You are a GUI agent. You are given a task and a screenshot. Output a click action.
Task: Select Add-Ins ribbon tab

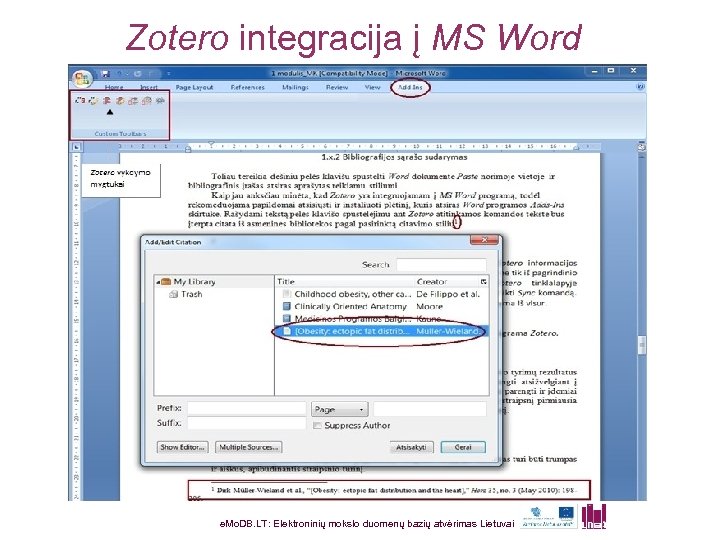click(410, 87)
